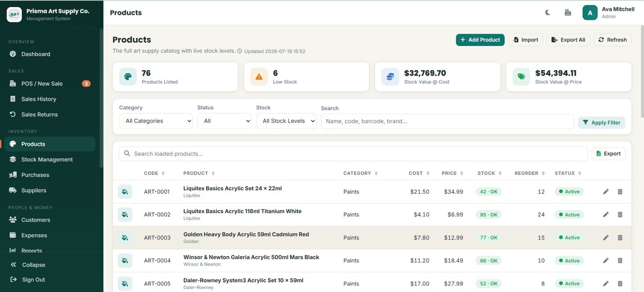Sort table by REORDER column

530,173
